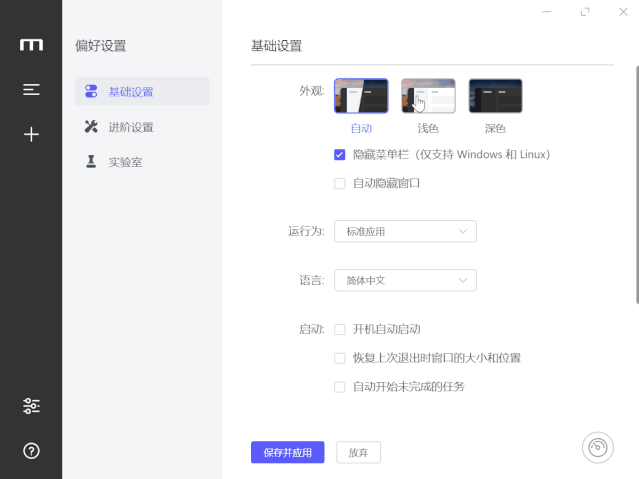Click the 浅色 label text
This screenshot has width=639, height=479.
(428, 128)
